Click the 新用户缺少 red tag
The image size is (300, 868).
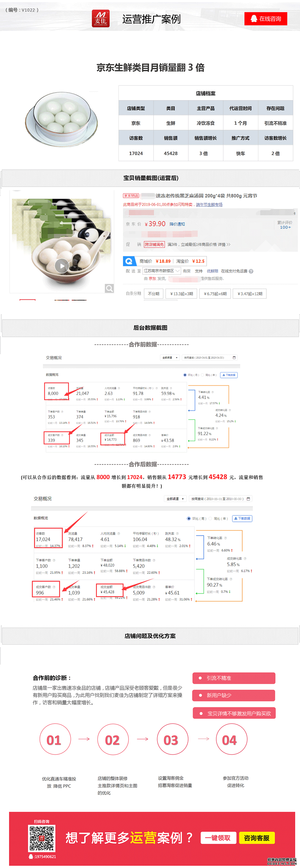pos(234,695)
